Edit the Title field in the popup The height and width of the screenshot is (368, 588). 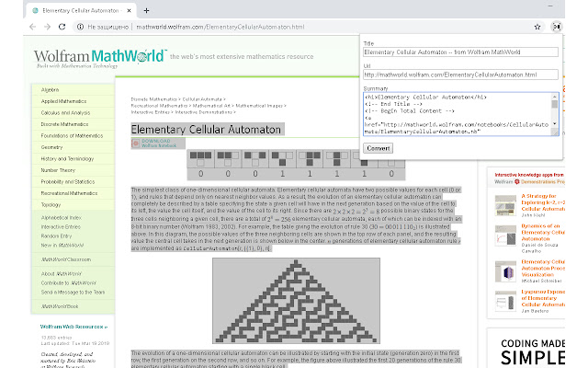click(x=460, y=52)
